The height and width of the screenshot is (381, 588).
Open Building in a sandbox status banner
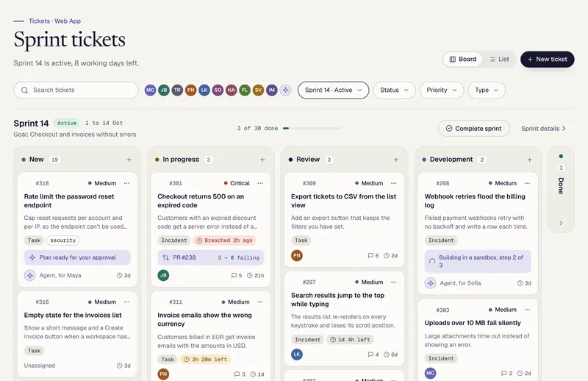click(478, 261)
